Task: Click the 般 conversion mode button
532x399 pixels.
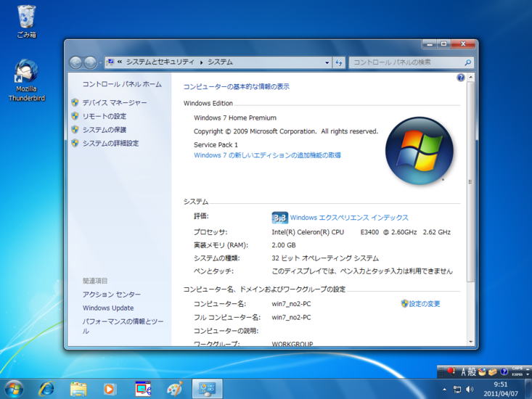Action: [472, 372]
